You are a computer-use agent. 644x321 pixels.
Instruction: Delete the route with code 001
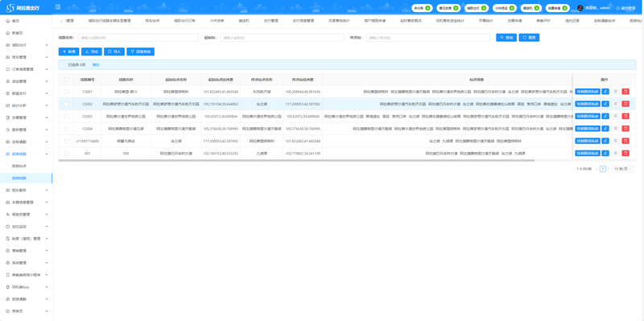(x=625, y=154)
